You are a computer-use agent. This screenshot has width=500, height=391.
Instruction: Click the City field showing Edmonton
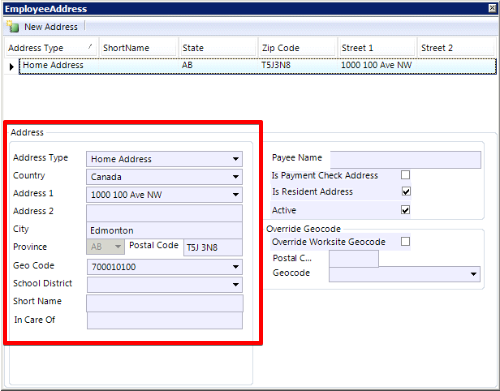tap(164, 230)
